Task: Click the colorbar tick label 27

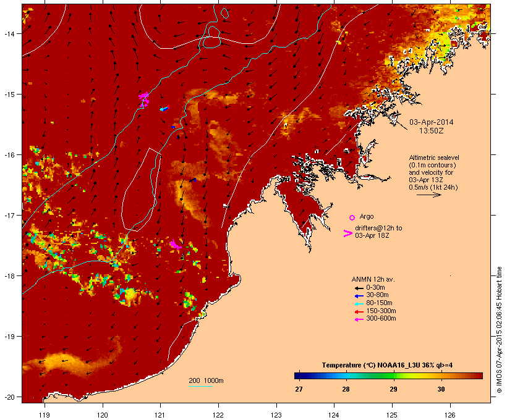Action: (x=299, y=389)
